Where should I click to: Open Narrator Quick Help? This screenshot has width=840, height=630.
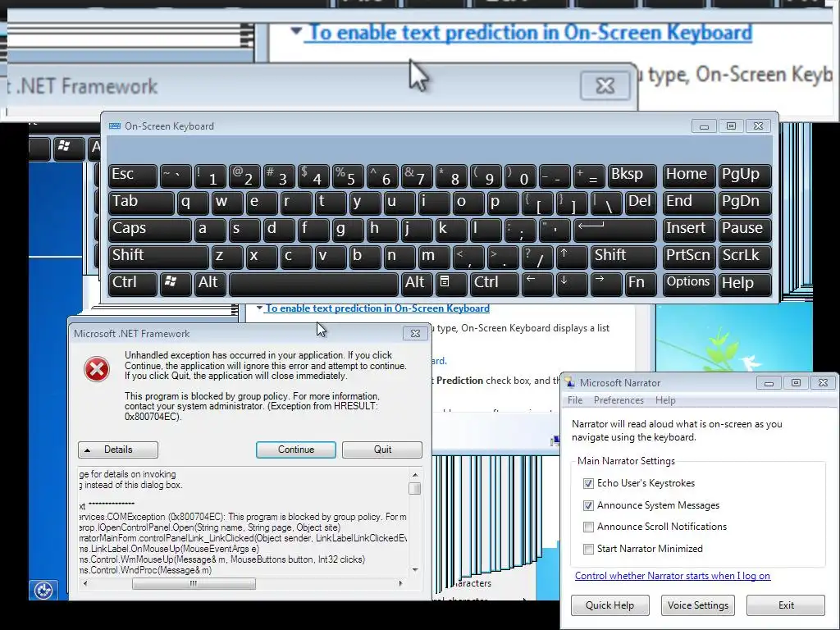tap(609, 605)
